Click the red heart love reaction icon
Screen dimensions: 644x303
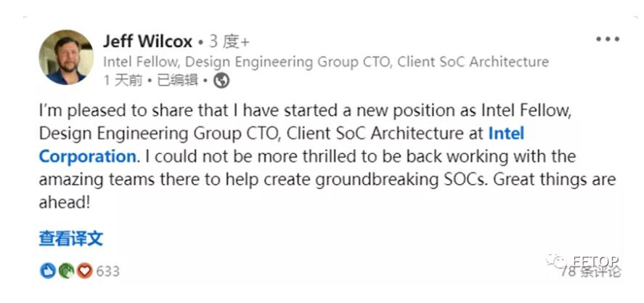(x=84, y=271)
